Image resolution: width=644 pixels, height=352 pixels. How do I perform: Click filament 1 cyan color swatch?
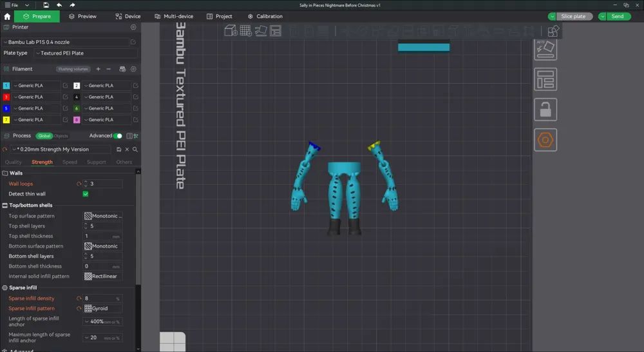6,86
